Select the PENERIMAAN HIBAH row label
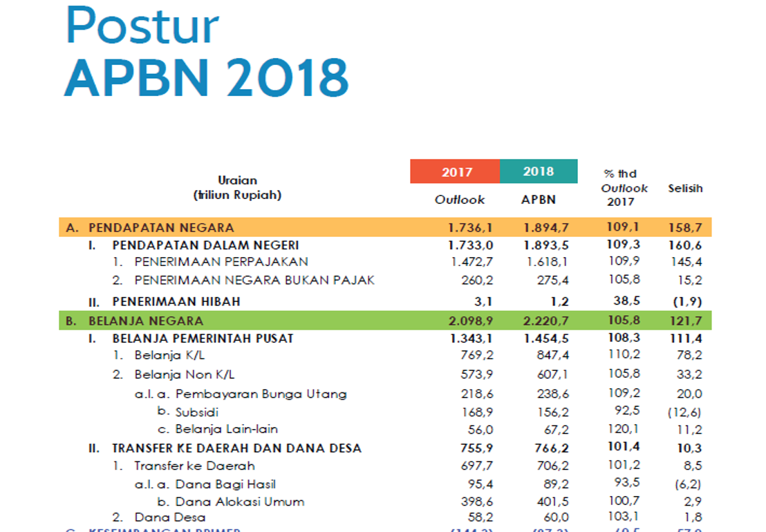This screenshot has height=532, width=766. coord(176,302)
